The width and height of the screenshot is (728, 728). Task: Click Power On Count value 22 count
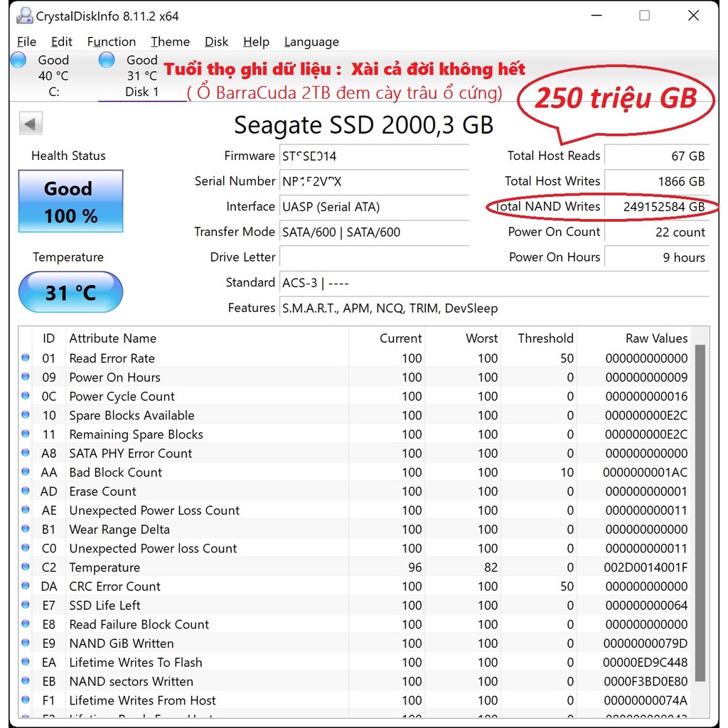point(657,232)
